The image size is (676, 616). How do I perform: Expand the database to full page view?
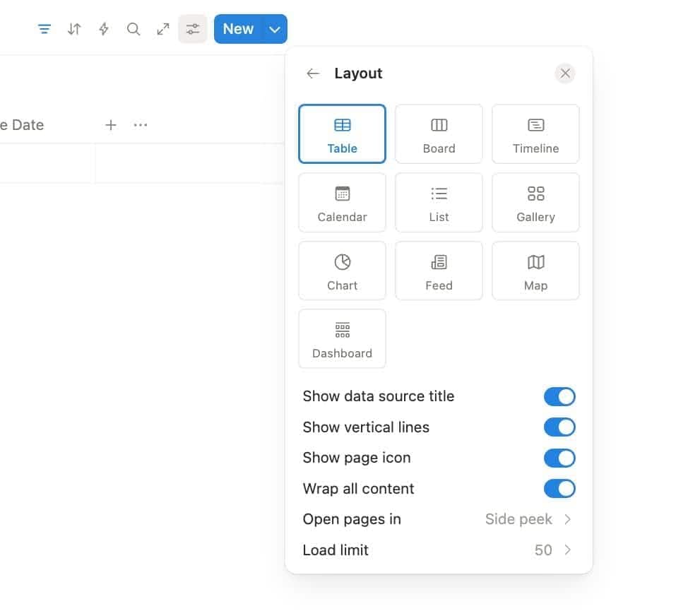(162, 29)
